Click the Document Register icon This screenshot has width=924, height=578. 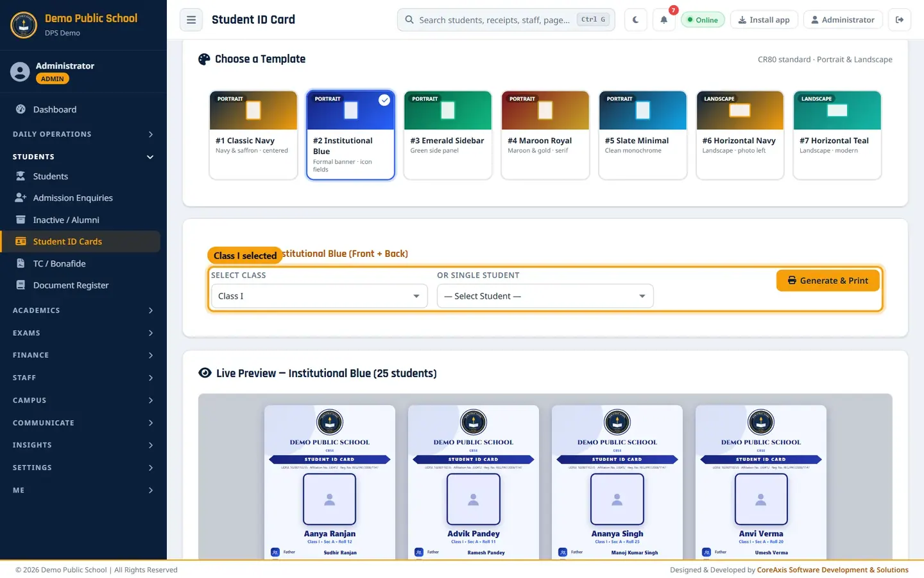21,285
